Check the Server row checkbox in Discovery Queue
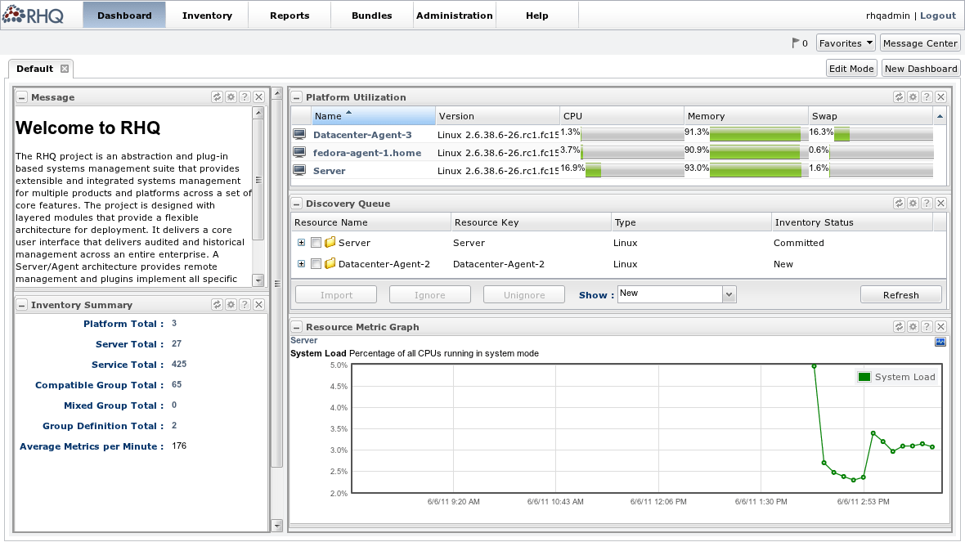Viewport: 965px width, 560px height. click(316, 243)
